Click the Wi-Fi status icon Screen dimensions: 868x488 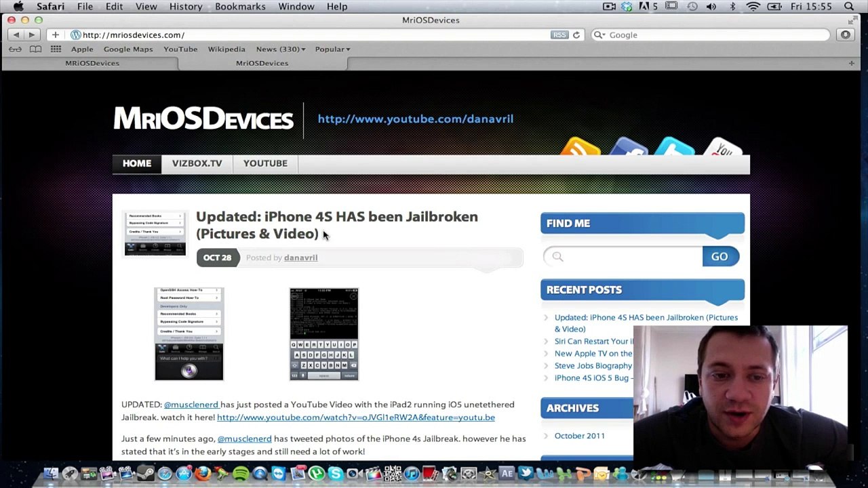(753, 7)
